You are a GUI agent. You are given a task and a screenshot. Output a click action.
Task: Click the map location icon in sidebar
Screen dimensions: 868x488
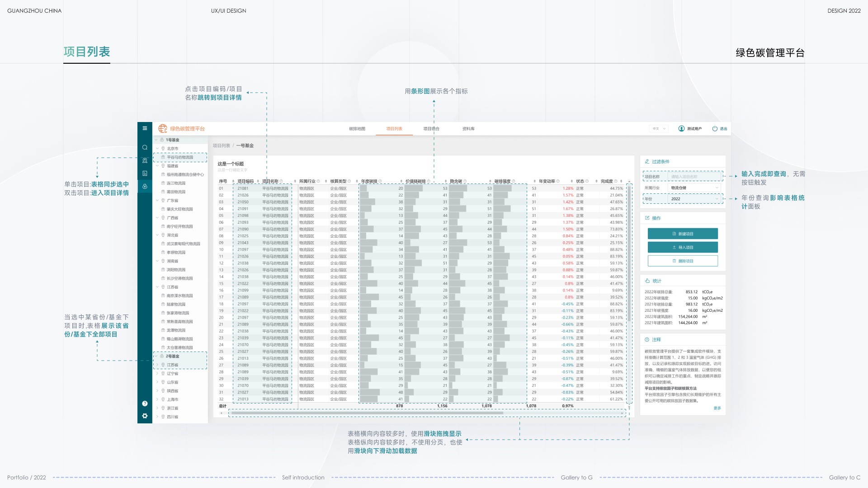145,160
